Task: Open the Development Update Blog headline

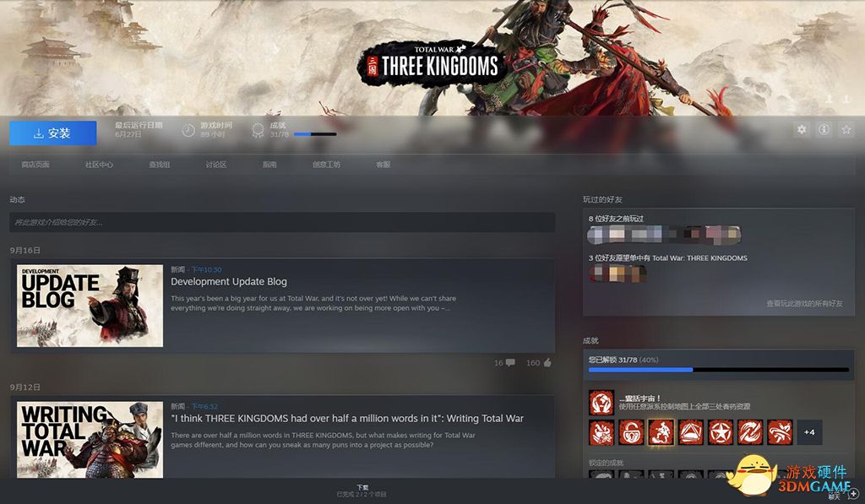Action: click(228, 282)
